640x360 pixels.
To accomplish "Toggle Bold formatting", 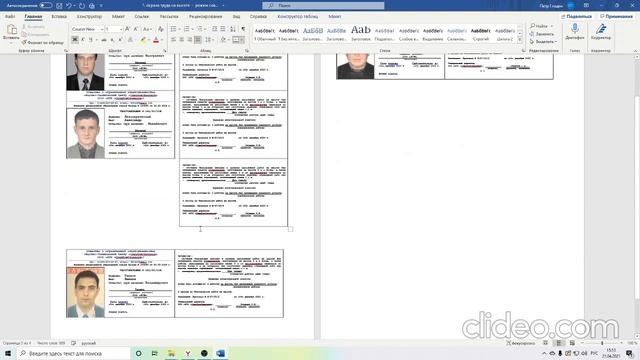I will 75,40.
